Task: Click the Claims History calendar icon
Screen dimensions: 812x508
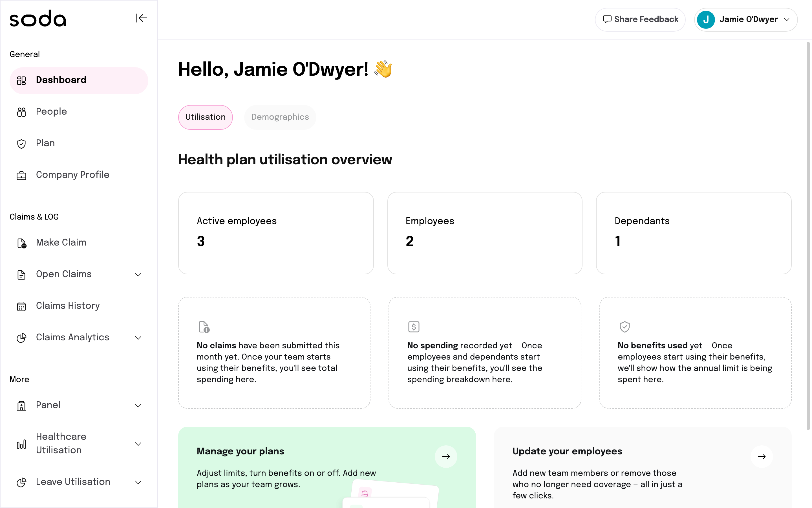Action: tap(21, 306)
